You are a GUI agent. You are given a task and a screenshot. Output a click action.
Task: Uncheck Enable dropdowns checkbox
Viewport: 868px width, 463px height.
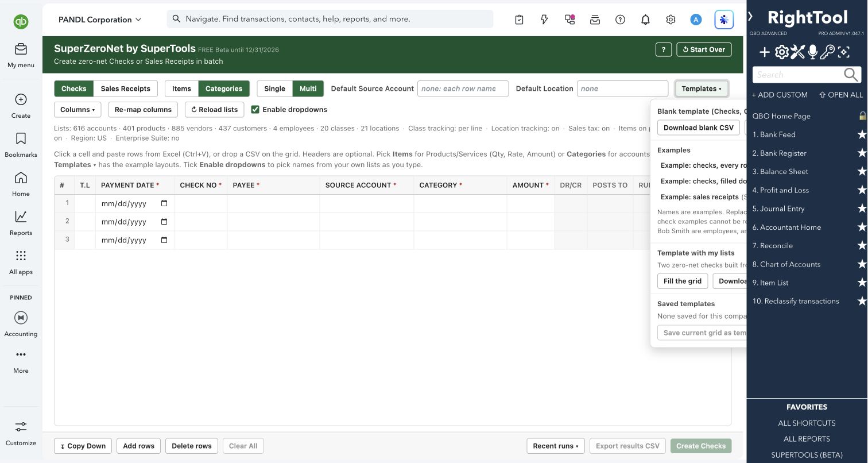[255, 109]
